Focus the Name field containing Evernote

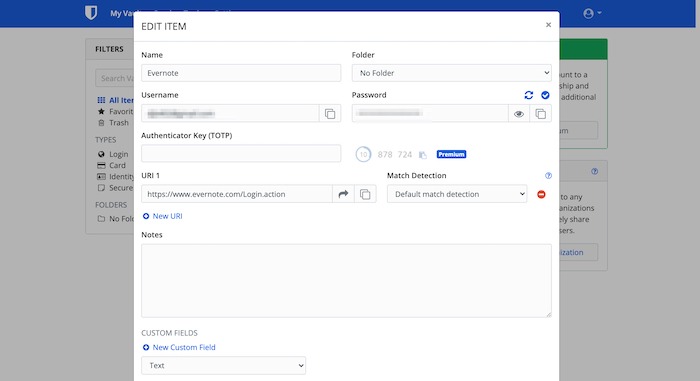point(241,73)
